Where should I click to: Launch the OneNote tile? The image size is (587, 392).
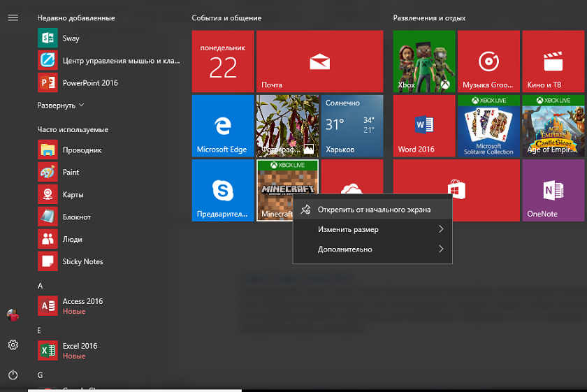coord(553,190)
